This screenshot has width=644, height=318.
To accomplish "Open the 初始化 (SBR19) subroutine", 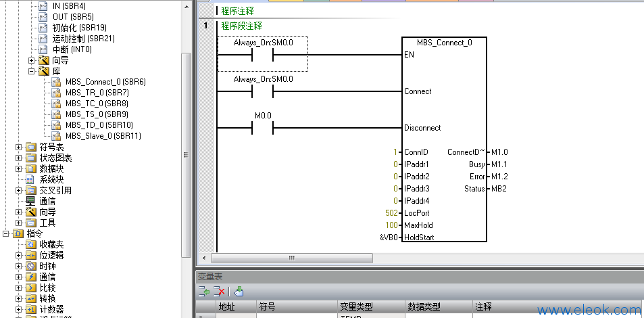I will (x=79, y=28).
